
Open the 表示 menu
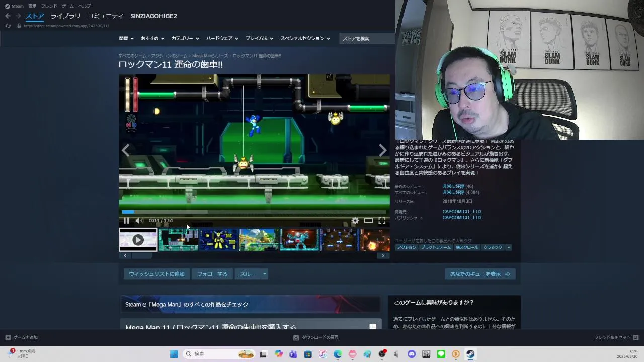point(32,6)
